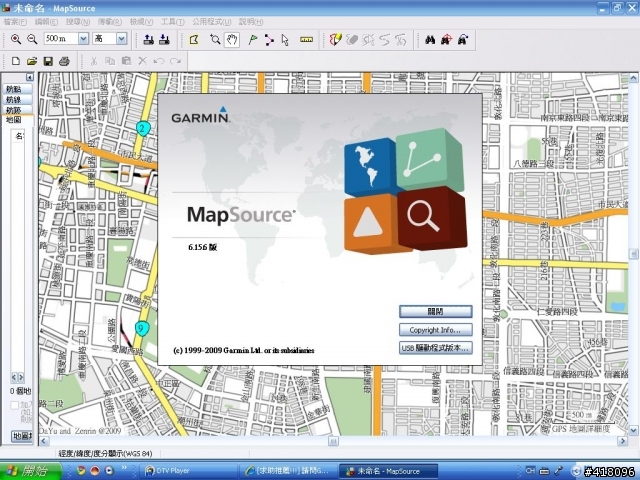Create a new file via toolbar icon

[x=16, y=61]
